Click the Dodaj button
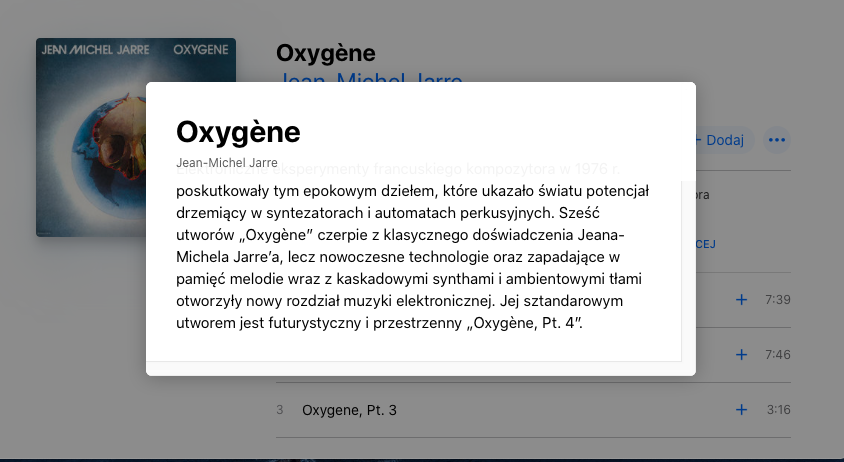Viewport: 844px width, 462px height. [x=725, y=140]
